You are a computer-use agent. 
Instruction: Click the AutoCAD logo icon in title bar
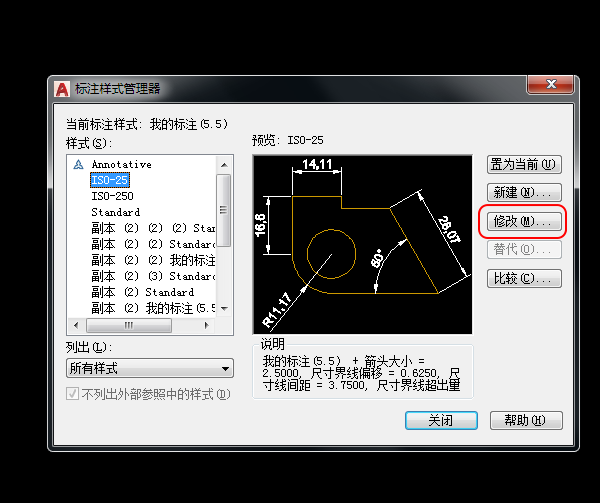pyautogui.click(x=62, y=89)
